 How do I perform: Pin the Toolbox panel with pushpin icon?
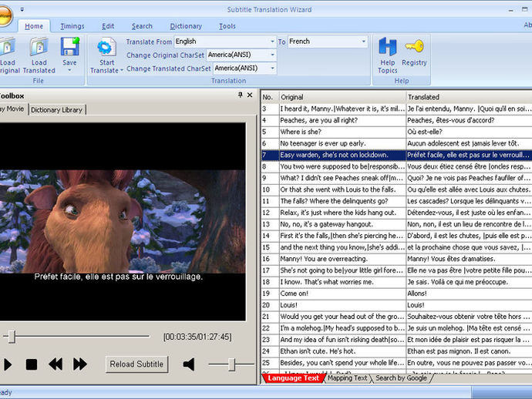point(241,95)
